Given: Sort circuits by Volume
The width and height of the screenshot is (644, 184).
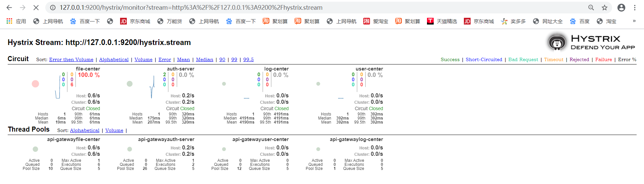Looking at the screenshot, I should 144,59.
